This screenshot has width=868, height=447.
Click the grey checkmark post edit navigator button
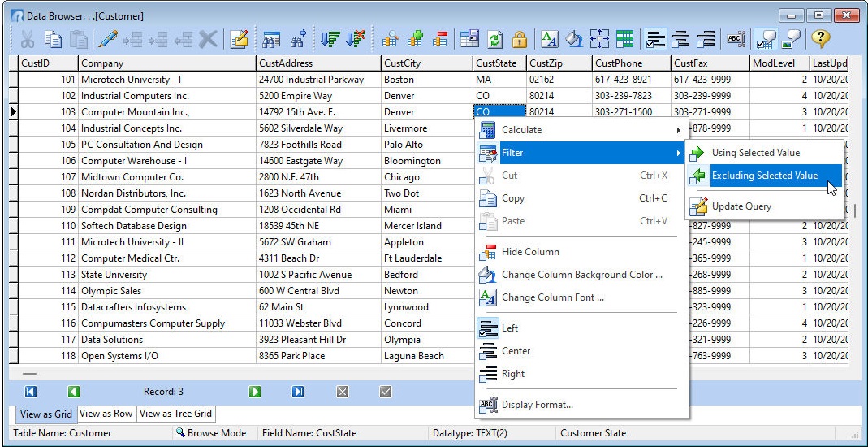[x=386, y=393]
